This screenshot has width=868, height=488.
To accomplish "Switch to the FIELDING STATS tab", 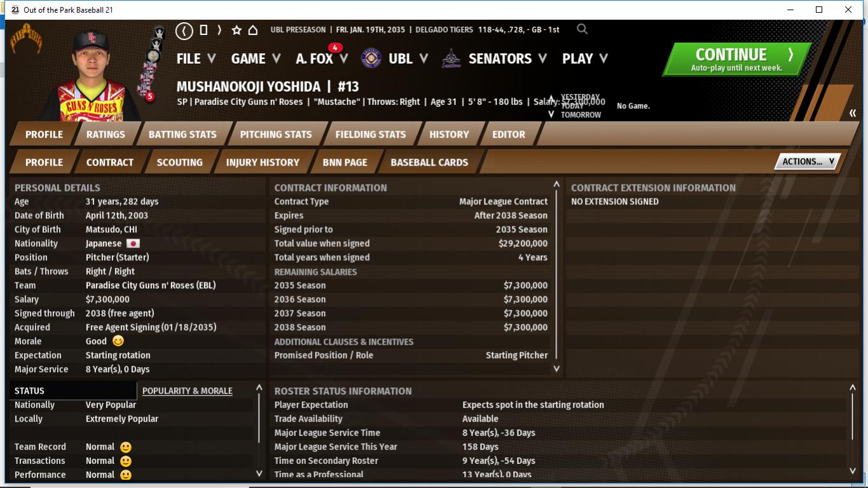I will (x=371, y=134).
